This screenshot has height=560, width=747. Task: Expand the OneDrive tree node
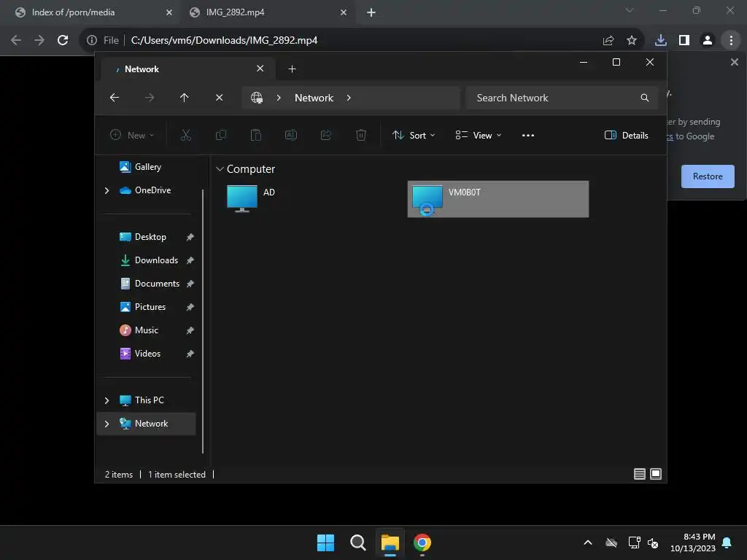tap(107, 190)
